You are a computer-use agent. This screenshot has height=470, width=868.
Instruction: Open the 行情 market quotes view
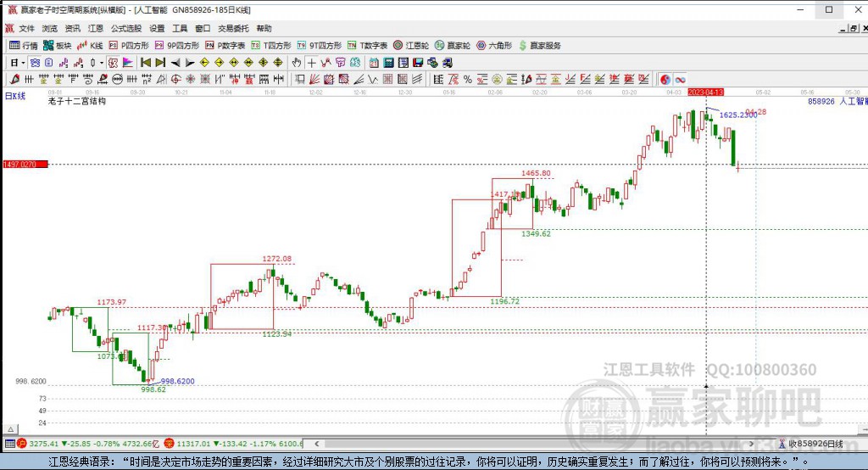click(24, 46)
